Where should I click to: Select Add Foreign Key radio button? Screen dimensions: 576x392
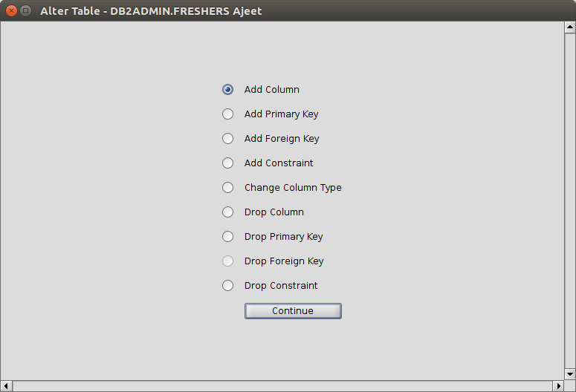(x=228, y=138)
